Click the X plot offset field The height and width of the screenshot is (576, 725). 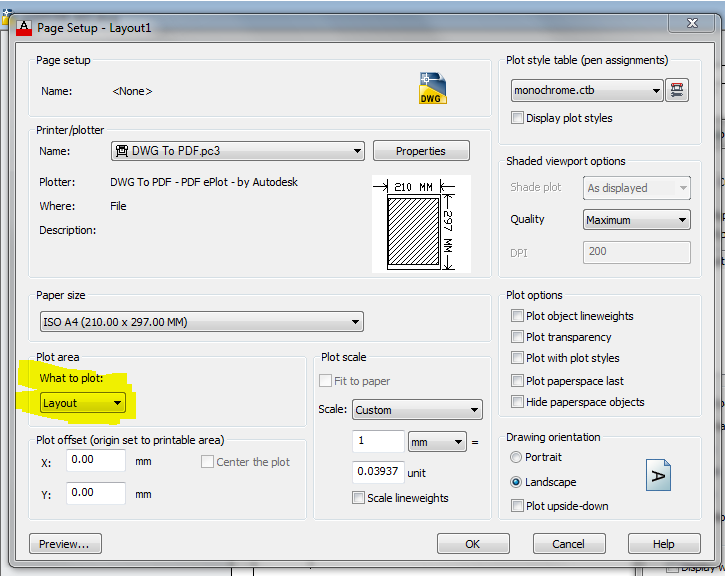(96, 460)
